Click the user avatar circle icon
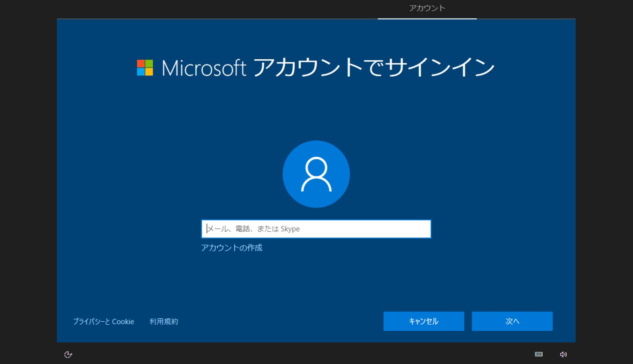Viewport: 633px width, 364px height. (x=316, y=174)
